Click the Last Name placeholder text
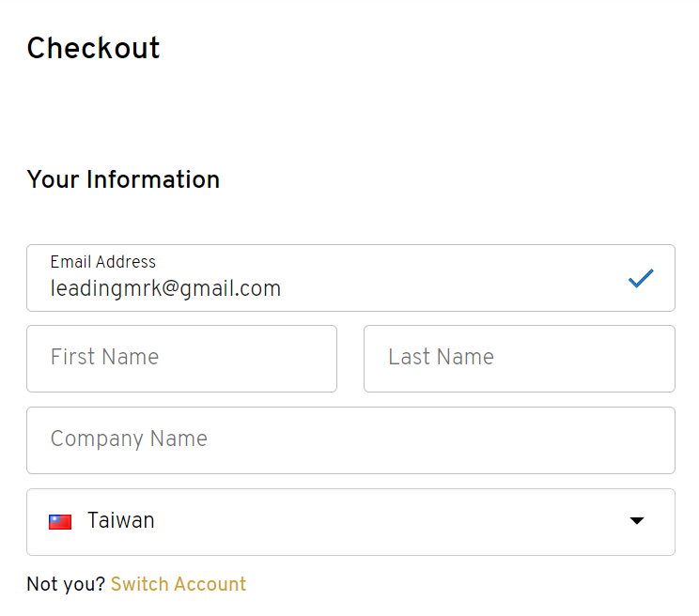 tap(441, 357)
